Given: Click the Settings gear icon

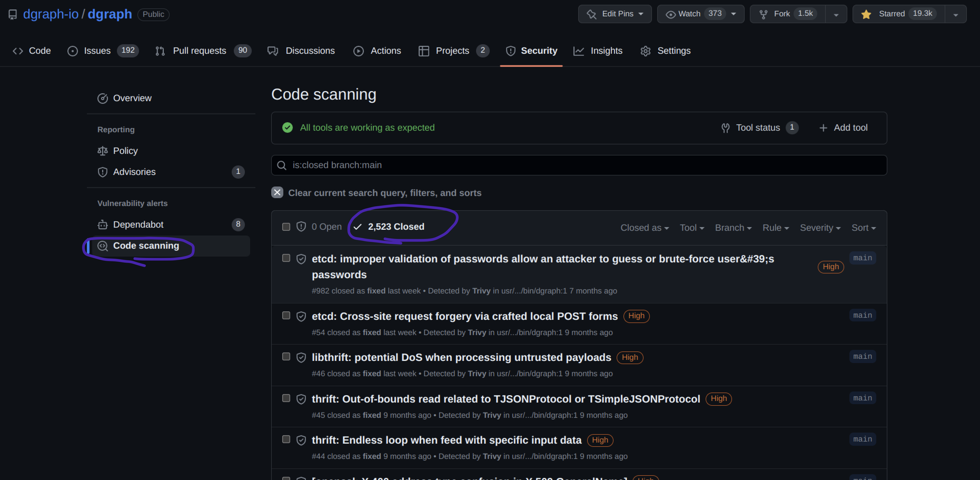Looking at the screenshot, I should click(x=645, y=51).
